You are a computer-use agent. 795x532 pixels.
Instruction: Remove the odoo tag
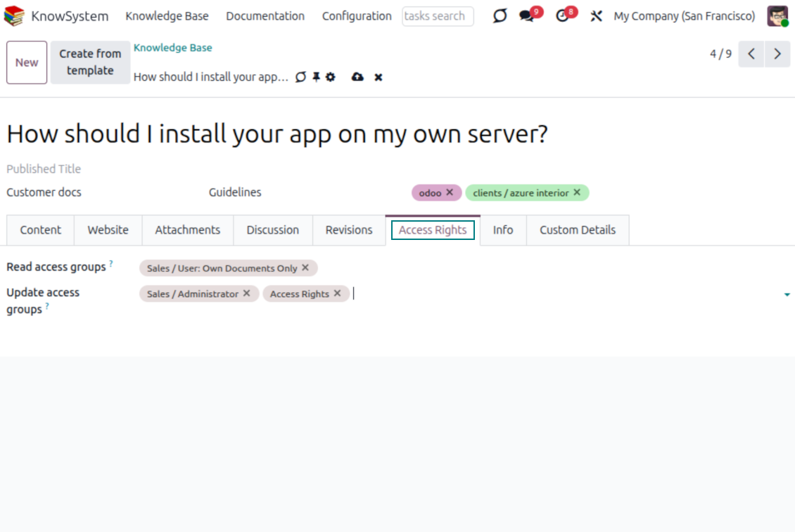pyautogui.click(x=450, y=192)
